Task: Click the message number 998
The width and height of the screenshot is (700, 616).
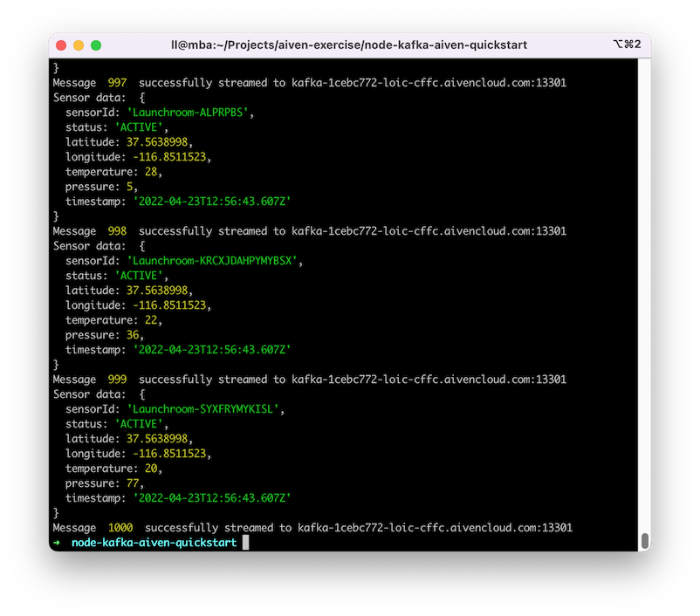Action: pyautogui.click(x=117, y=231)
